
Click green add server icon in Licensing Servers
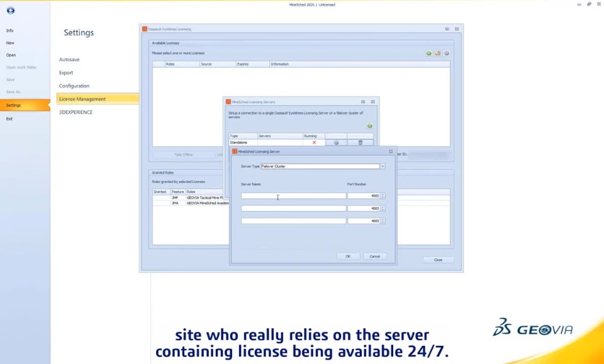(370, 126)
